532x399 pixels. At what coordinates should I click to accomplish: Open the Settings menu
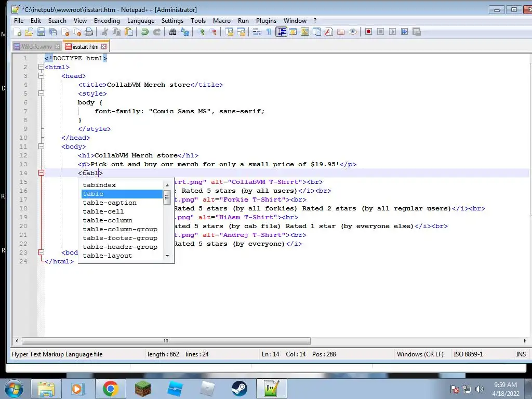click(x=172, y=21)
